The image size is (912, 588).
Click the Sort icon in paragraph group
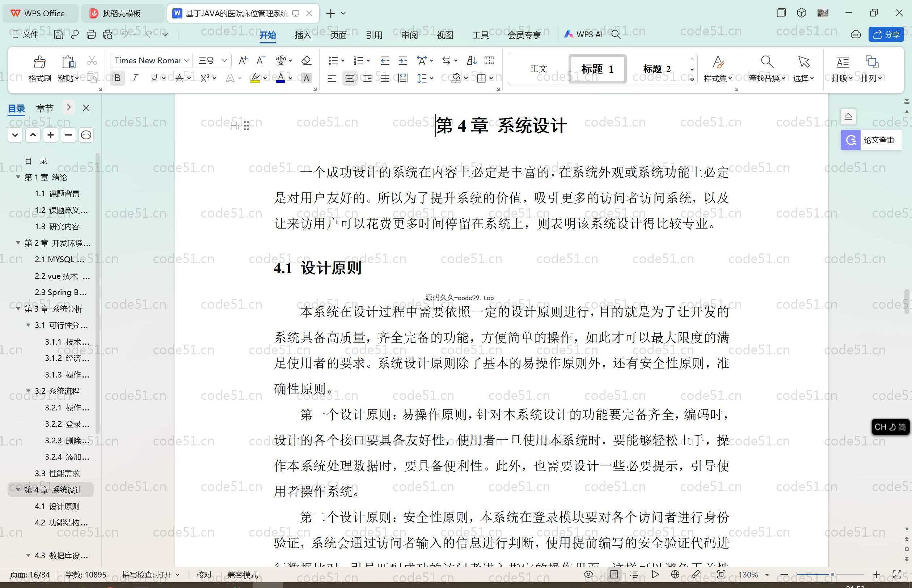point(472,60)
